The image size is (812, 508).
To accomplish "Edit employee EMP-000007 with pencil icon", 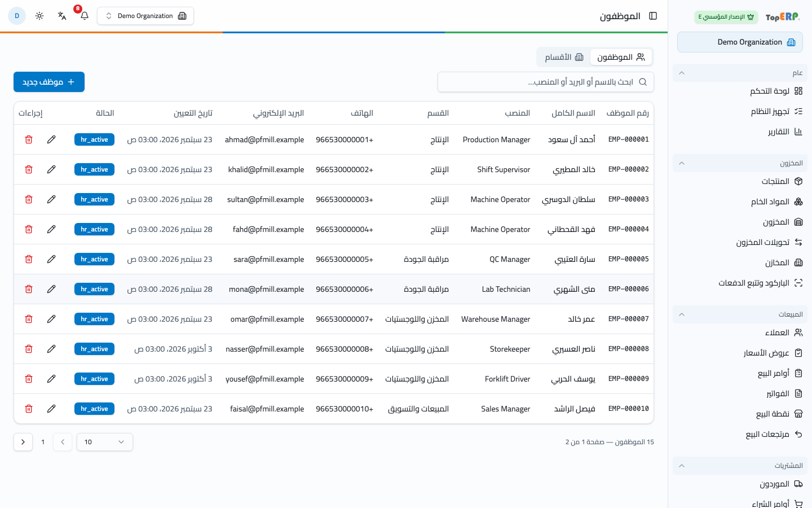I will tap(51, 319).
